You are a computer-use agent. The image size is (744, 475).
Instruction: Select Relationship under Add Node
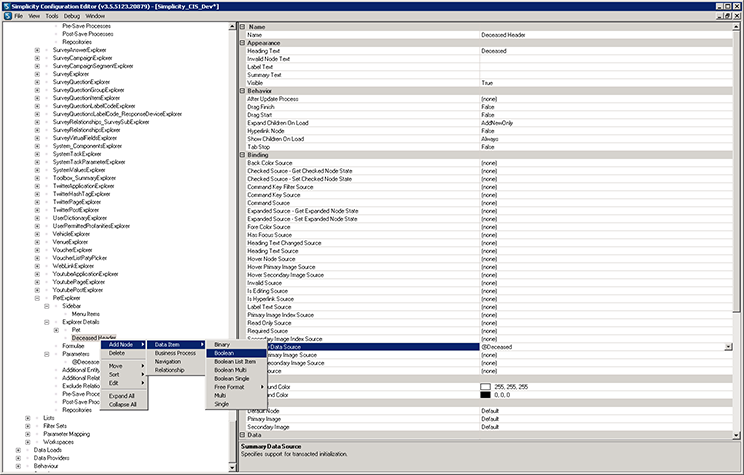(176, 370)
